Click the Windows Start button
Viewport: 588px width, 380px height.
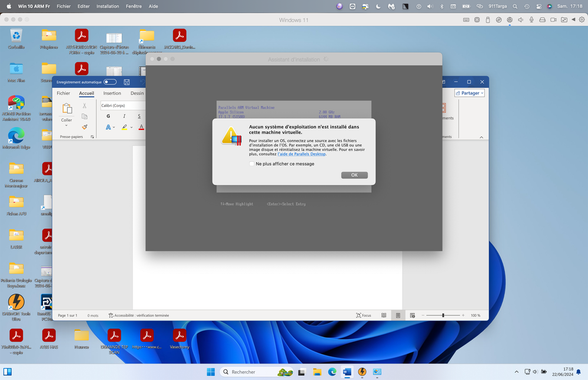(211, 372)
